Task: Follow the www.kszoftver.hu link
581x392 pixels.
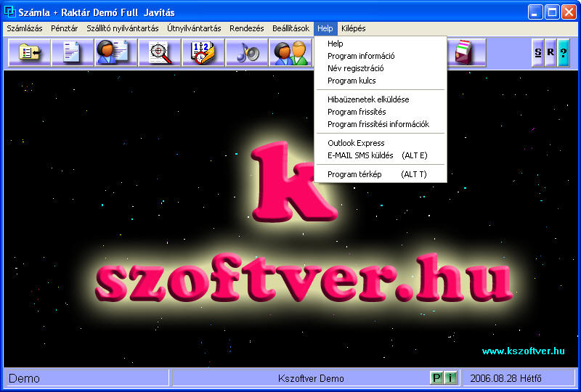Action: click(x=523, y=351)
